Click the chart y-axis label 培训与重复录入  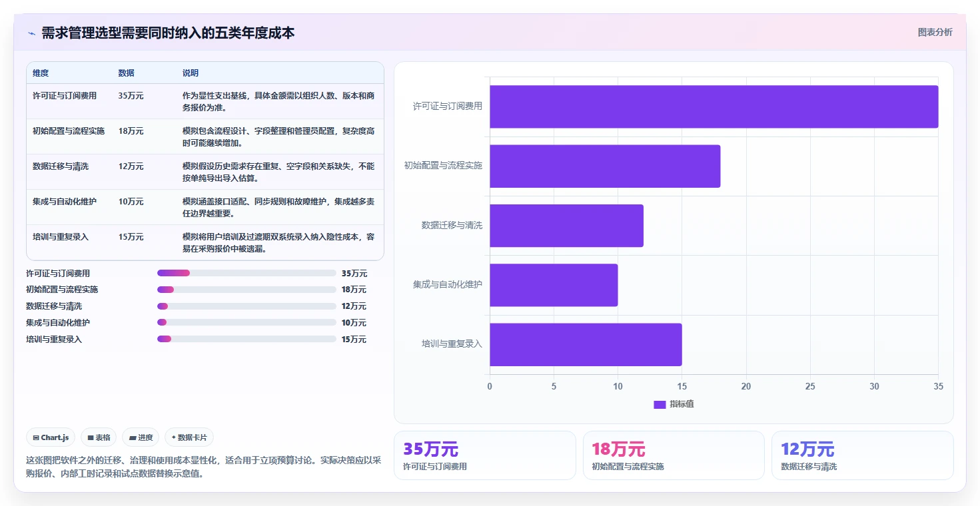click(x=452, y=344)
